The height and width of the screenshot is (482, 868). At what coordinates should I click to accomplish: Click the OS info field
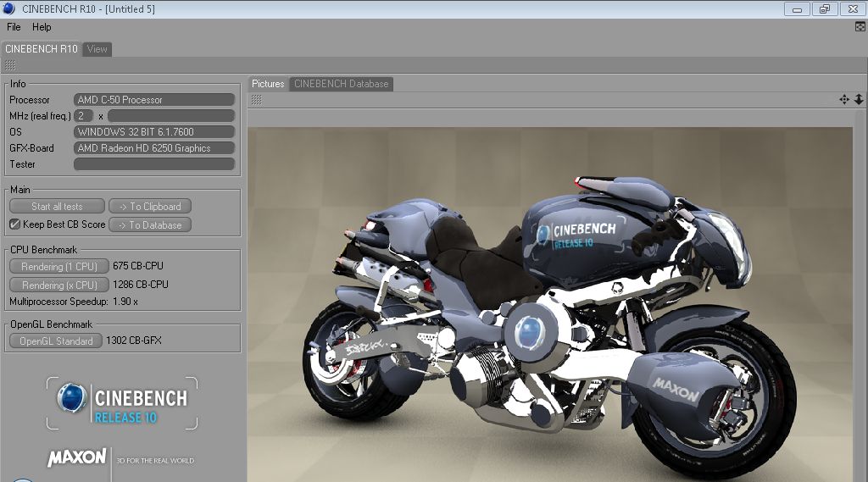(154, 131)
